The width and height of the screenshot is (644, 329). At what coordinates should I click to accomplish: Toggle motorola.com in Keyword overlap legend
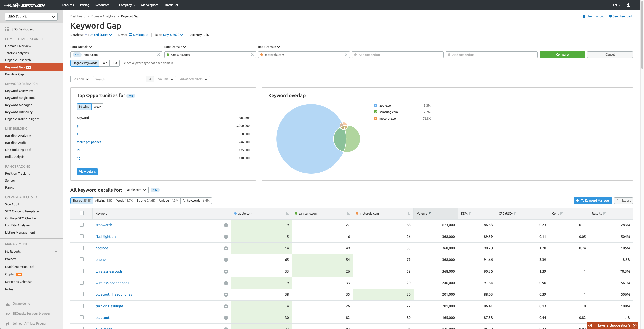376,118
